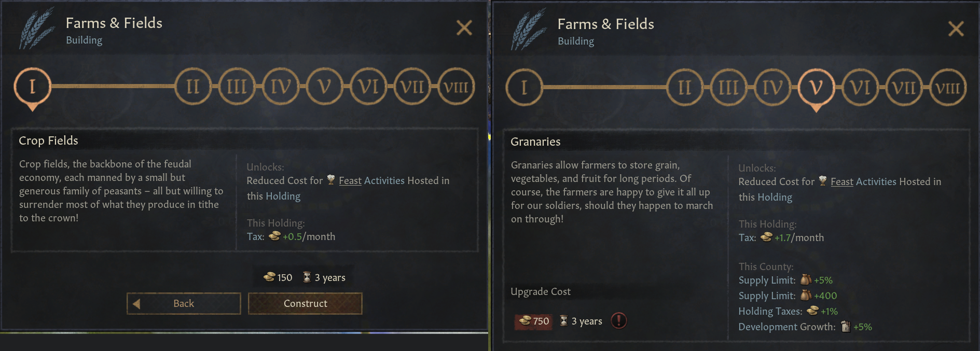Viewport: 980px width, 351px height.
Task: Open the Feast link in left panel
Action: click(x=350, y=180)
